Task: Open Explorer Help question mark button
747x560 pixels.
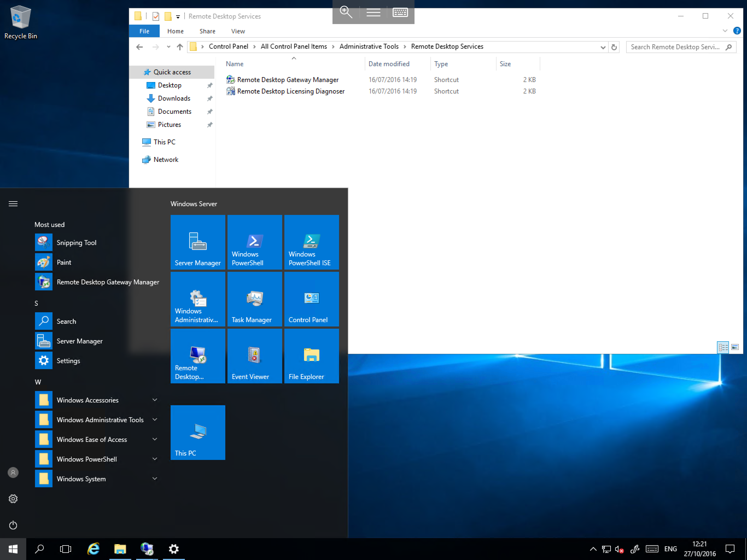Action: tap(737, 31)
